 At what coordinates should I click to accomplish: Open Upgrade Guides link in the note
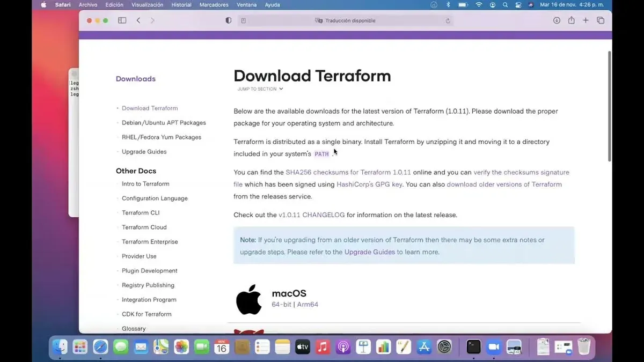coord(370,252)
